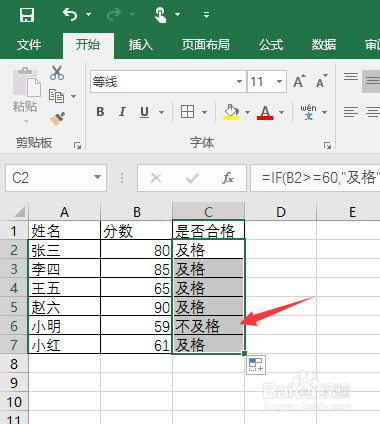Image resolution: width=380 pixels, height=424 pixels.
Task: Click the Select All corner triangle
Action: pyautogui.click(x=19, y=212)
